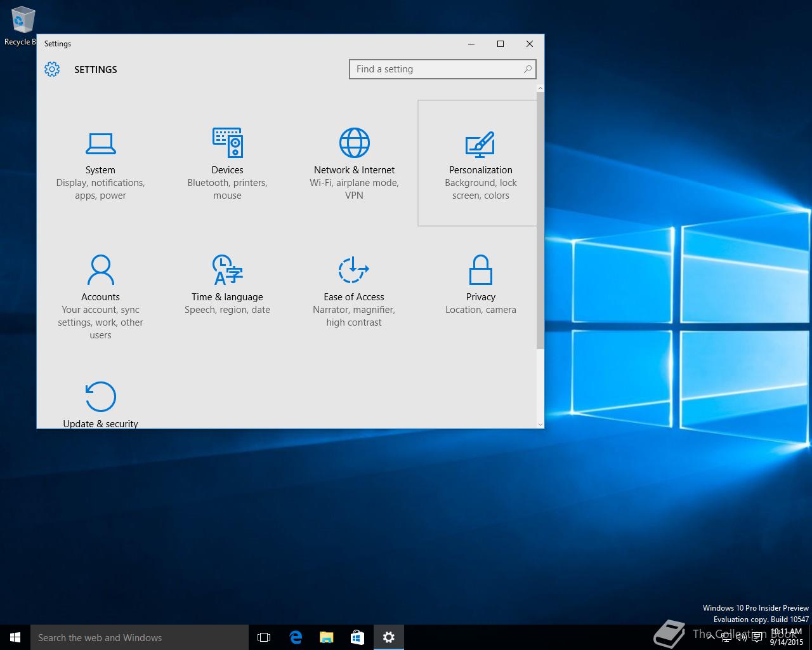Image resolution: width=812 pixels, height=650 pixels.
Task: Open Time & language icon
Action: click(227, 270)
